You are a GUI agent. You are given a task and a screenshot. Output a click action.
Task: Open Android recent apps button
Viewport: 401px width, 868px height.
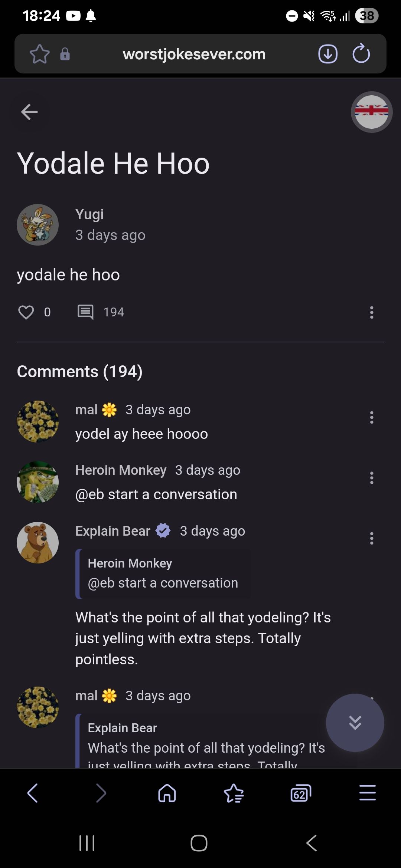87,843
